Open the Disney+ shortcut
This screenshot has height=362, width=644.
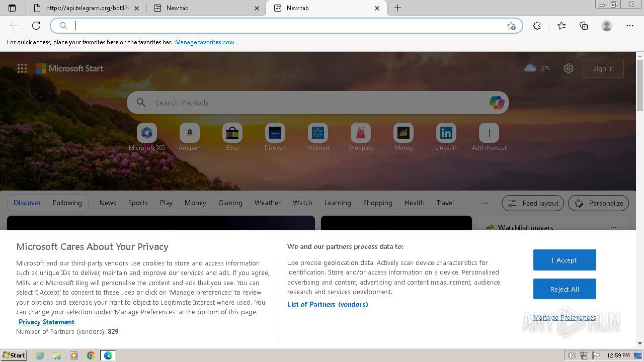(275, 137)
